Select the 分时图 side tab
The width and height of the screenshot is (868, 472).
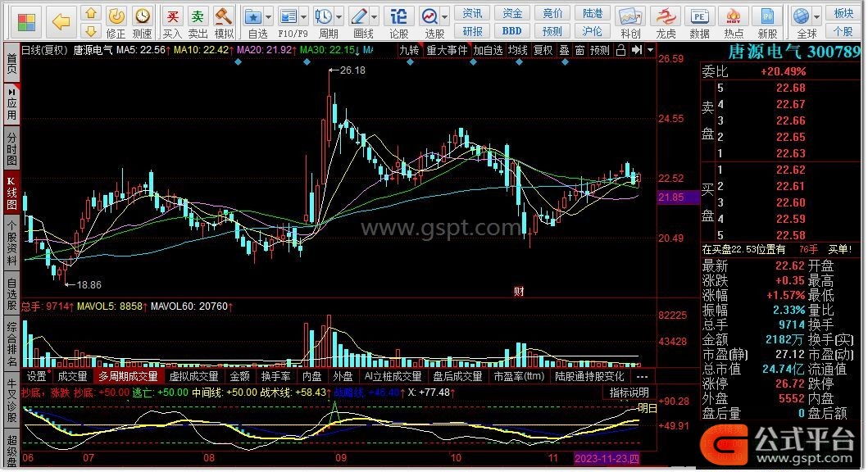coord(11,148)
